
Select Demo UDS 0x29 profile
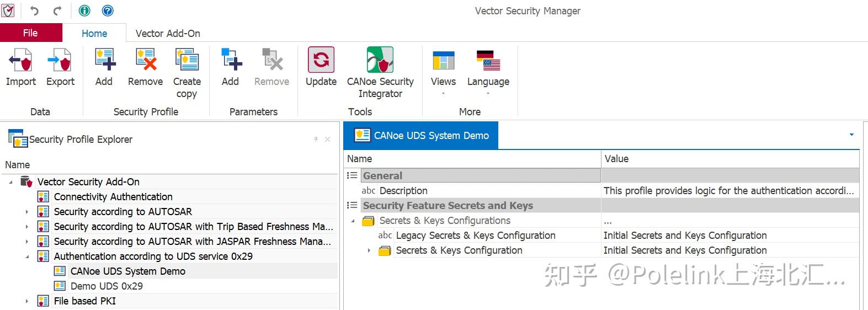pyautogui.click(x=106, y=286)
